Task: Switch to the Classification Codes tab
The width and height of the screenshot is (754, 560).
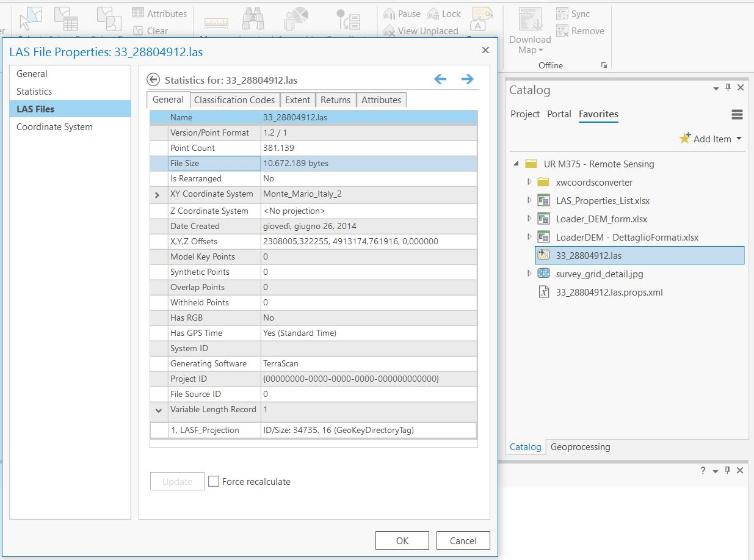Action: pos(234,100)
